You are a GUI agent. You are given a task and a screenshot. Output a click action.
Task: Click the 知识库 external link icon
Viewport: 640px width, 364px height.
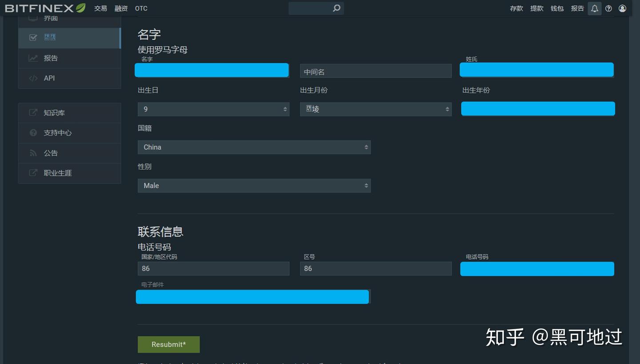pyautogui.click(x=33, y=112)
